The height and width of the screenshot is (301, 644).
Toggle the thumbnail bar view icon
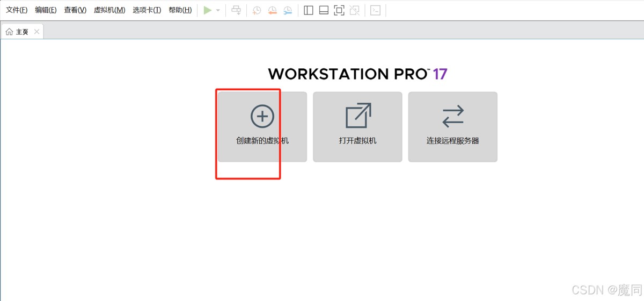[x=324, y=10]
